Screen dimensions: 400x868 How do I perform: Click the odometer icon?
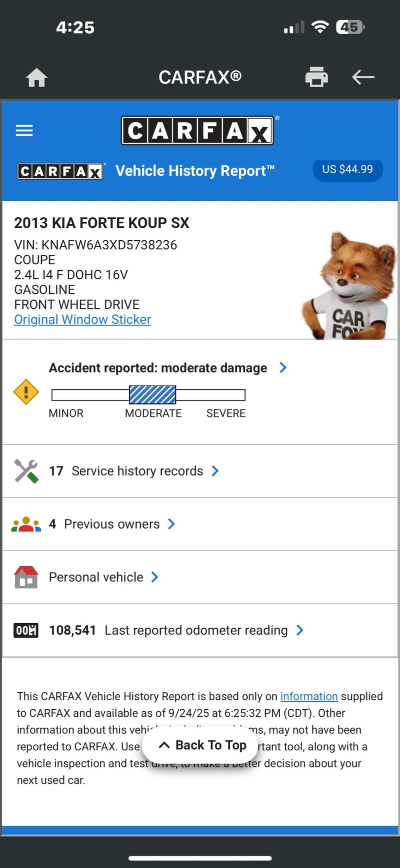coord(26,630)
